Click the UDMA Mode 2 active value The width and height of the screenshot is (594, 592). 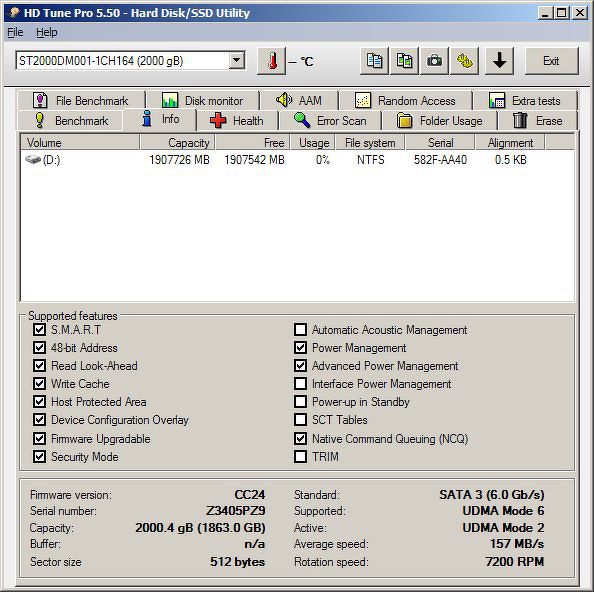pos(503,527)
